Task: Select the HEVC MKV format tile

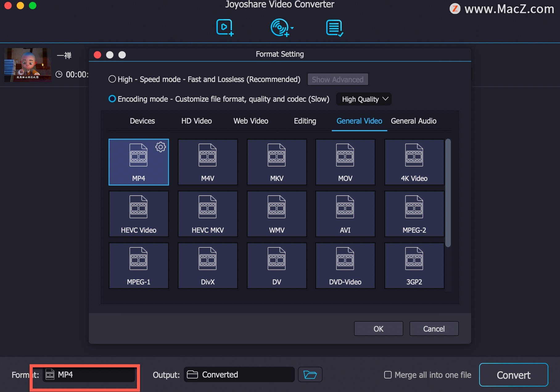Action: pyautogui.click(x=208, y=214)
